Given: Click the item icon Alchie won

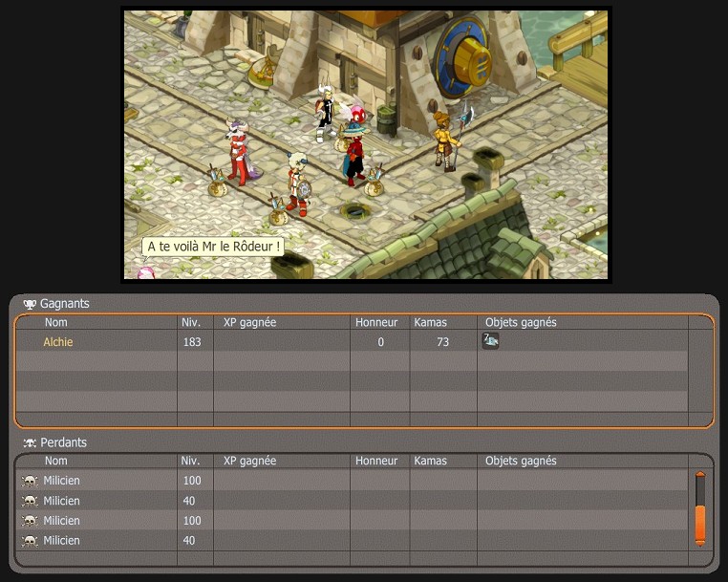Looking at the screenshot, I should pos(490,341).
